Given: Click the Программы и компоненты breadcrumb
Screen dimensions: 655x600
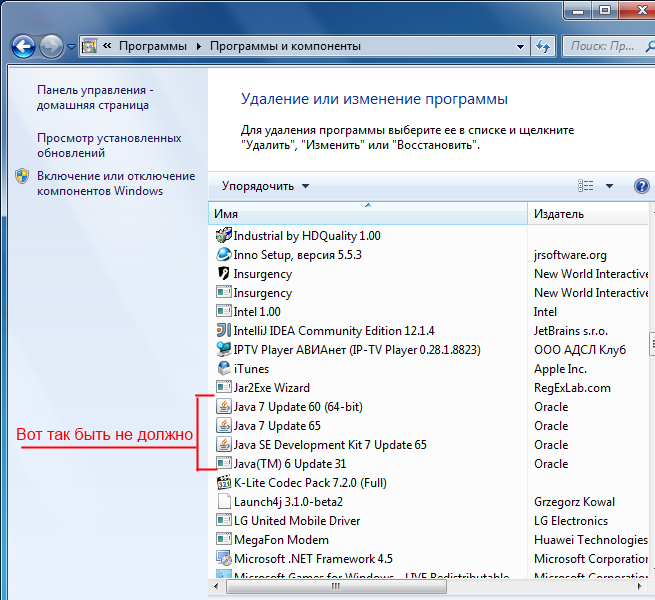Looking at the screenshot, I should click(285, 46).
